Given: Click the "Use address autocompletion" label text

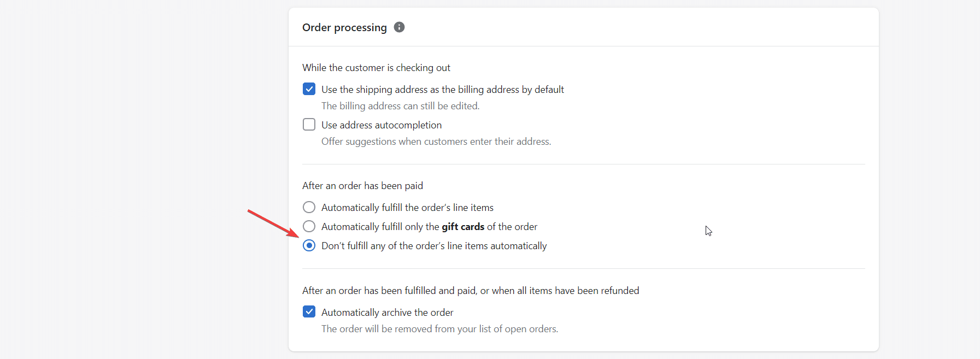Looking at the screenshot, I should [x=382, y=125].
